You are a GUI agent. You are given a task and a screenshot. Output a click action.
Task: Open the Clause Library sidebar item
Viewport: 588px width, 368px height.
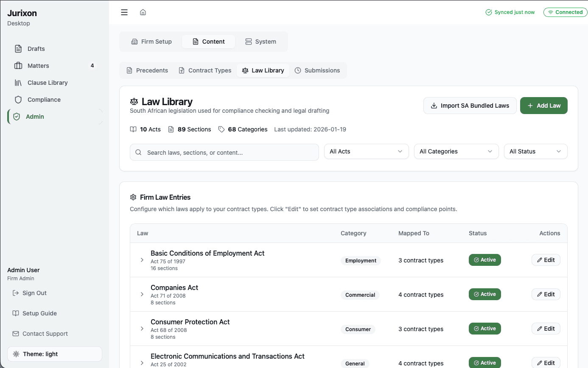tap(47, 83)
